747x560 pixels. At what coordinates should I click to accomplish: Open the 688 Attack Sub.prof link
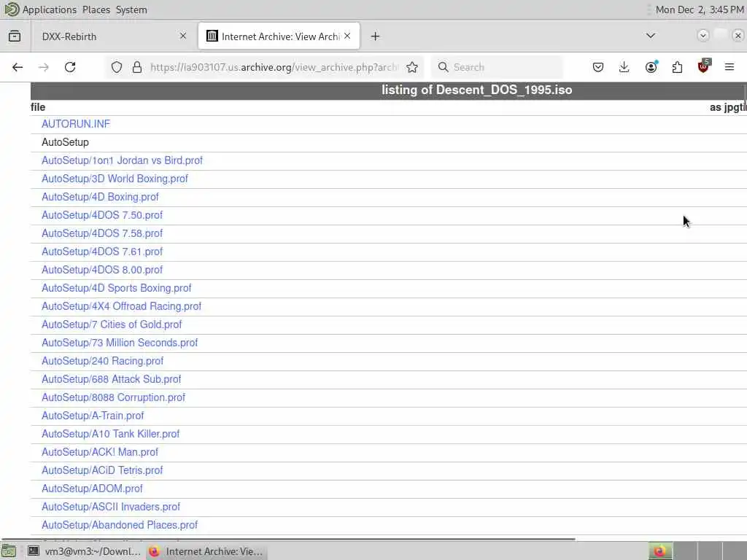112,379
